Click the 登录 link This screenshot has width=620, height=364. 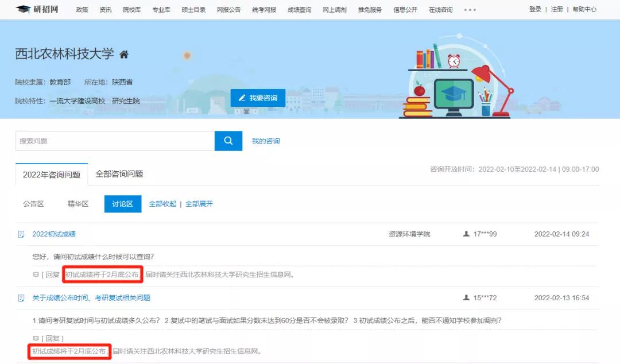[534, 9]
